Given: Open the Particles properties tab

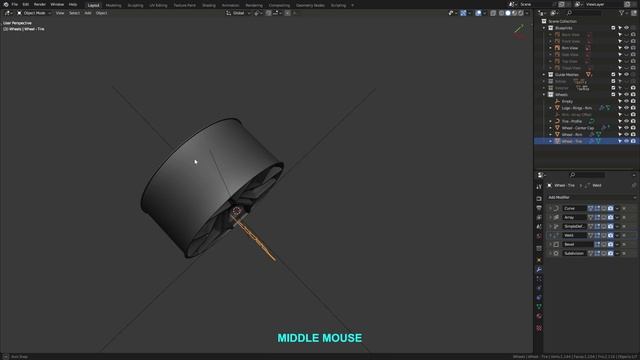Looking at the screenshot, I should pyautogui.click(x=539, y=279).
